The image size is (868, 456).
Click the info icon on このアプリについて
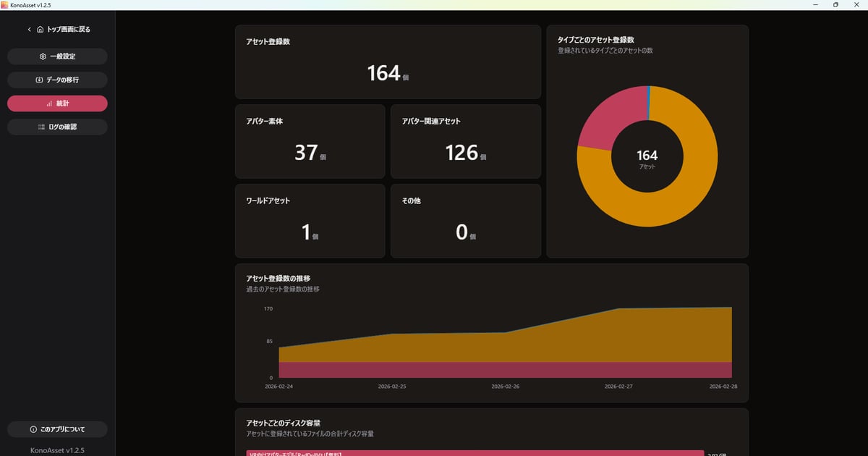[33, 429]
